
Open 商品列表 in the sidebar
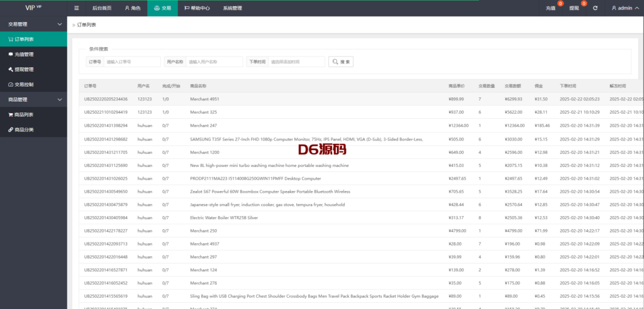click(33, 114)
